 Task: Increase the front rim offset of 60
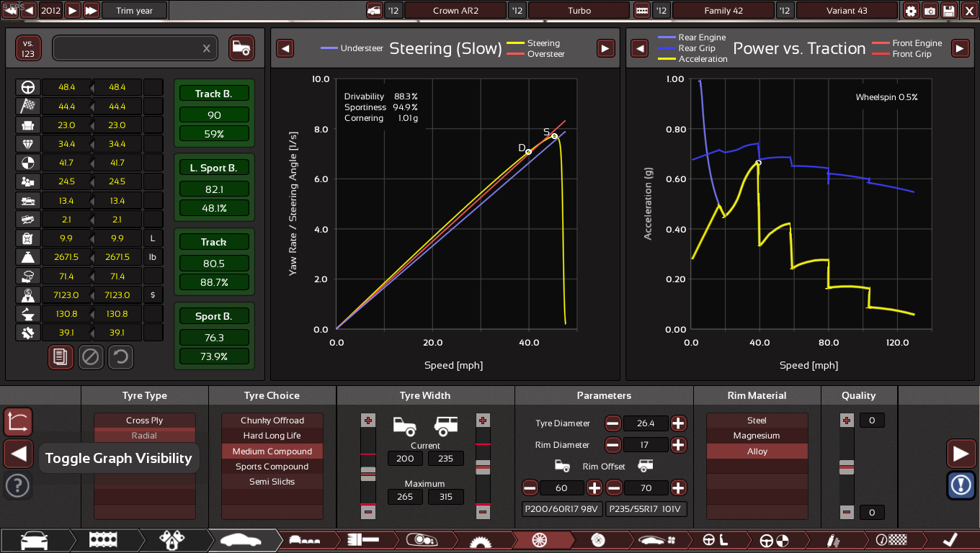(594, 488)
